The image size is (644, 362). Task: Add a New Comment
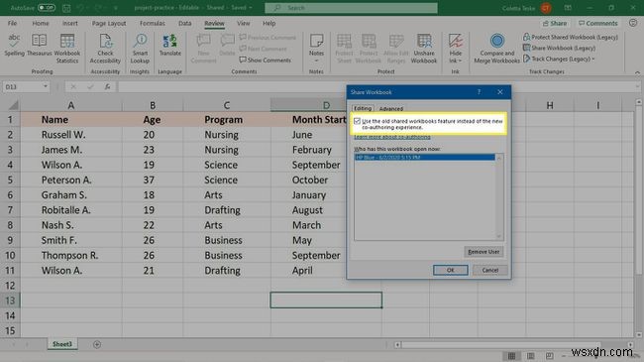[x=203, y=49]
